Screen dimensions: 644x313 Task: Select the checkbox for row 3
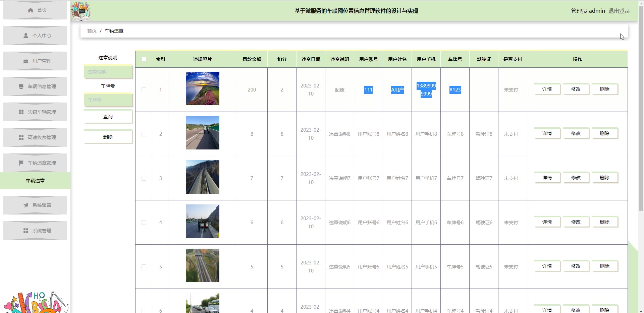click(x=144, y=178)
